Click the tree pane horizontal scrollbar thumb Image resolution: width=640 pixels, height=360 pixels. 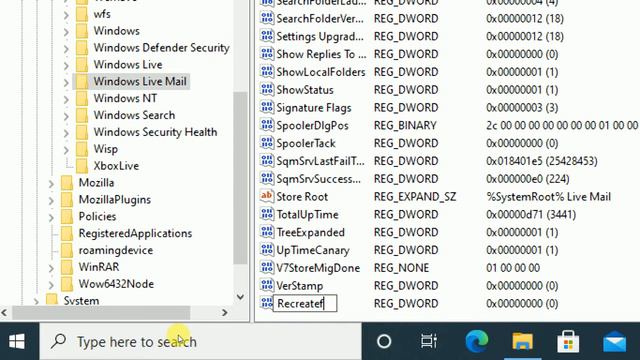point(101,313)
